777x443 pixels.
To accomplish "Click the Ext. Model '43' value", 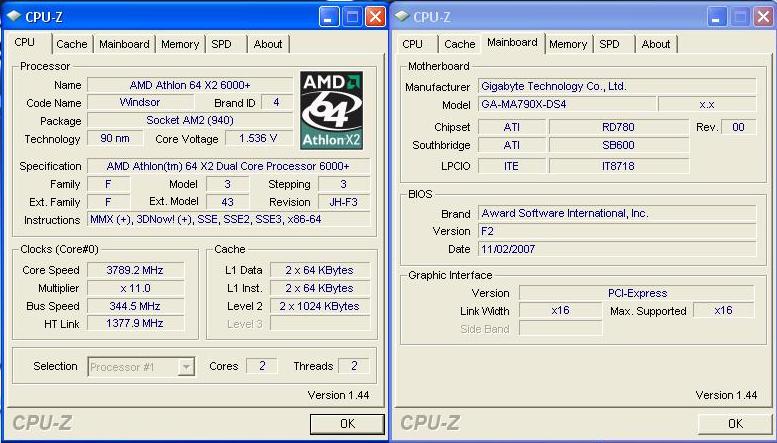I will [x=227, y=202].
